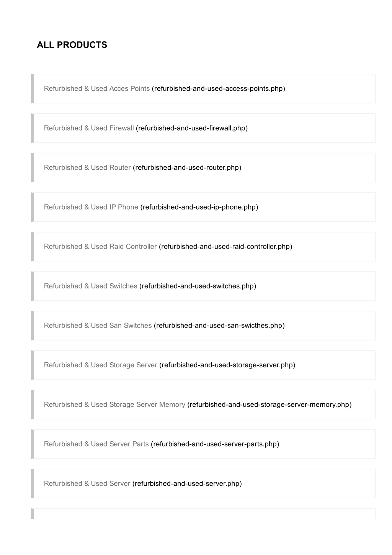Click the refurbished-and-used-server-parts.php URL text
This screenshot has height=555, width=392.
tap(215, 444)
